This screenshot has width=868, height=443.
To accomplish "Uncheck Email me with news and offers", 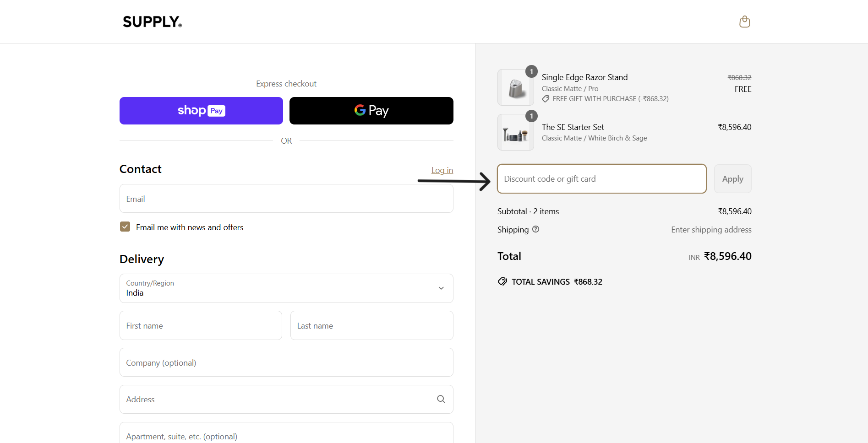I will coord(125,227).
